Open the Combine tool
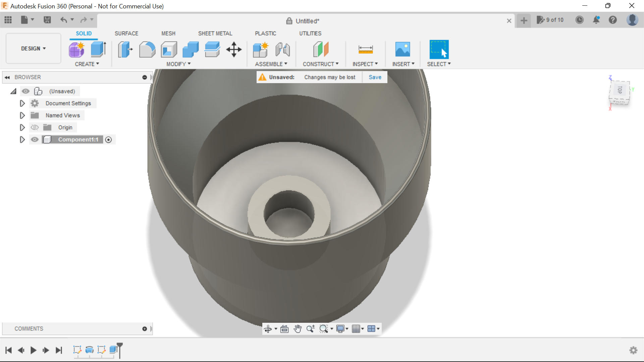This screenshot has height=362, width=644. (190, 49)
